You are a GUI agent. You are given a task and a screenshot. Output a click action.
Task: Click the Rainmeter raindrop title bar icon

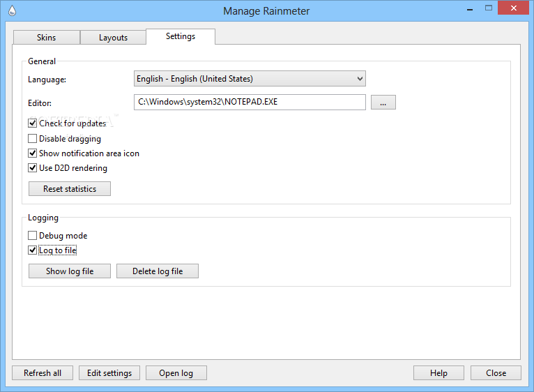pos(12,10)
